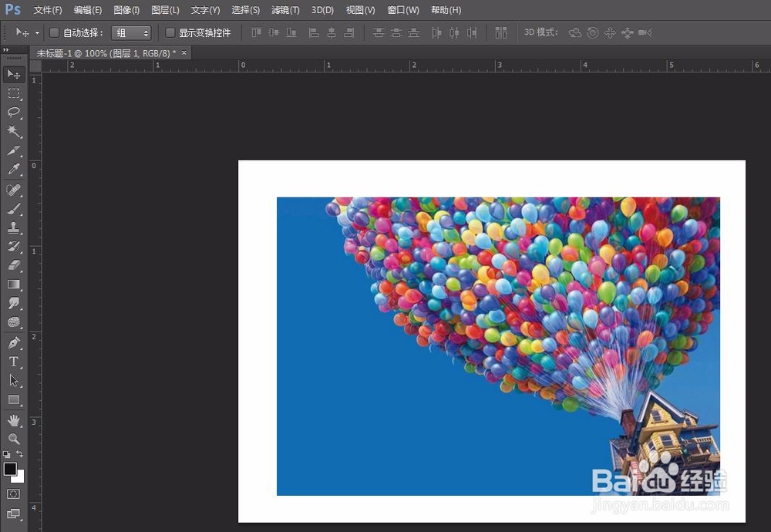Select the Eraser tool
The height and width of the screenshot is (532, 771).
tap(14, 265)
